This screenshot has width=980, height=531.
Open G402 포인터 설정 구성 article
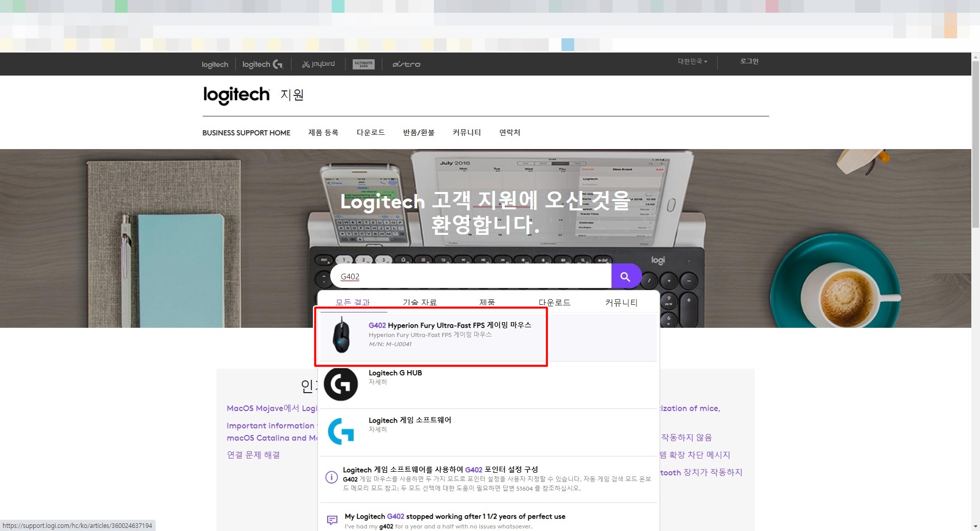[x=440, y=469]
